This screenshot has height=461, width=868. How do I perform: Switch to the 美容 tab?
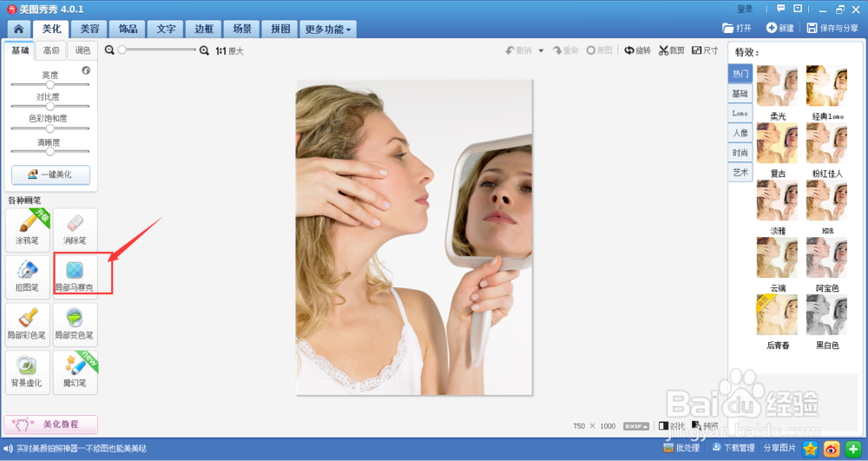pyautogui.click(x=89, y=29)
